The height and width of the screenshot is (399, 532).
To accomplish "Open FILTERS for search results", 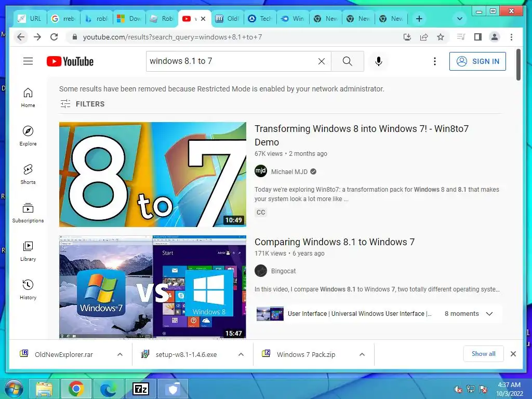I will (x=83, y=104).
